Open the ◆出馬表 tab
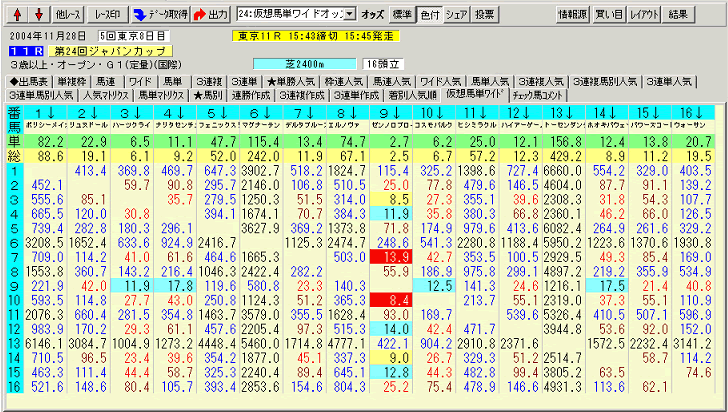 [x=29, y=82]
